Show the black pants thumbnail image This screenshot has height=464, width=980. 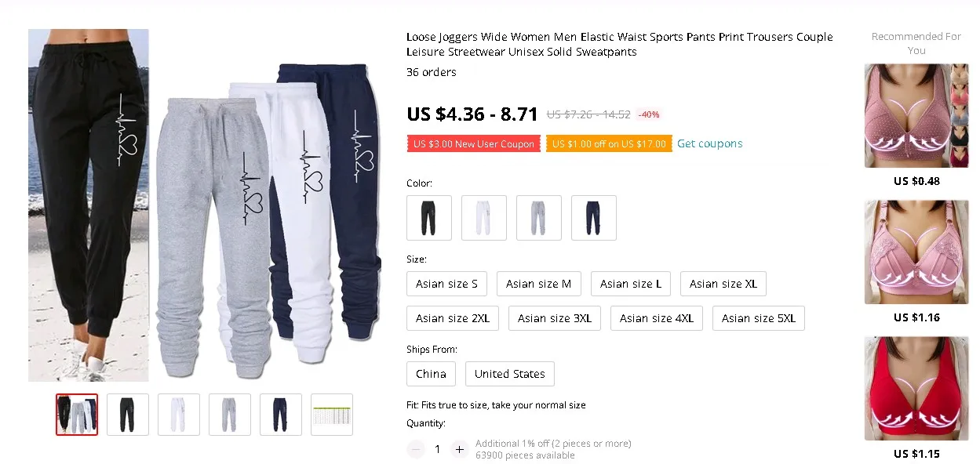pyautogui.click(x=128, y=415)
